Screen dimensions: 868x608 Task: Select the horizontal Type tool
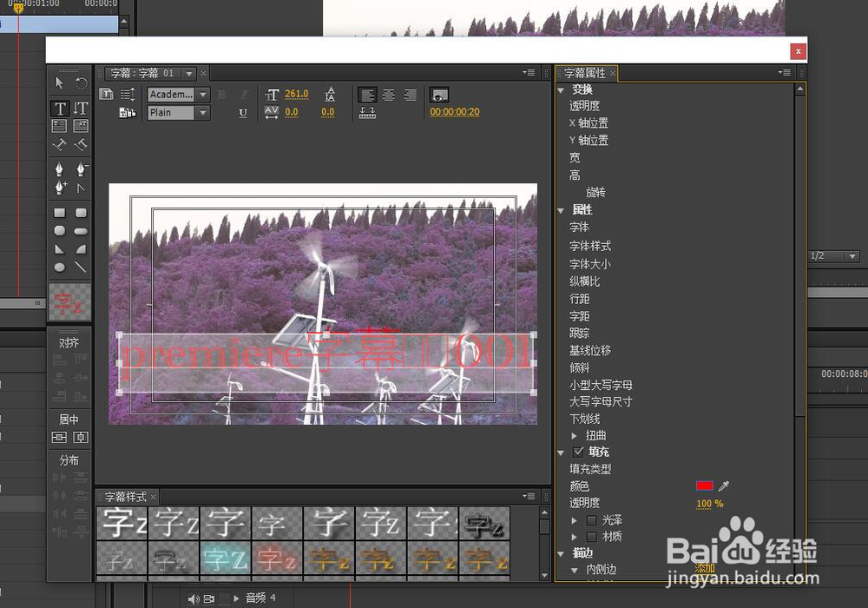(x=60, y=108)
